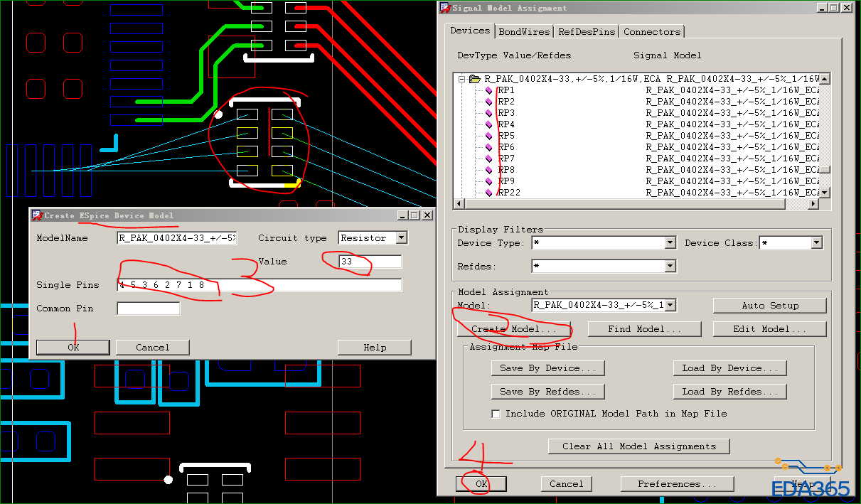
Task: Click the magenta diamond icon beside RP5
Action: 489,136
